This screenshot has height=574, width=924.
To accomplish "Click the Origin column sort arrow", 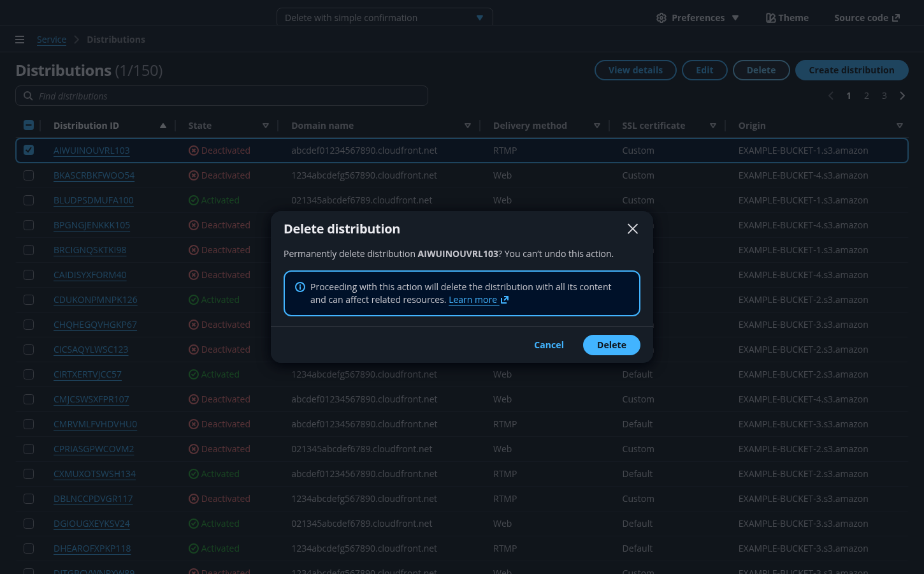I will click(899, 126).
